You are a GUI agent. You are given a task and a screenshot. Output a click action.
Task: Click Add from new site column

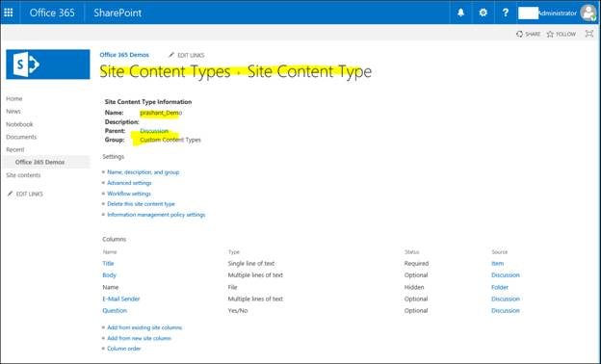pos(139,338)
